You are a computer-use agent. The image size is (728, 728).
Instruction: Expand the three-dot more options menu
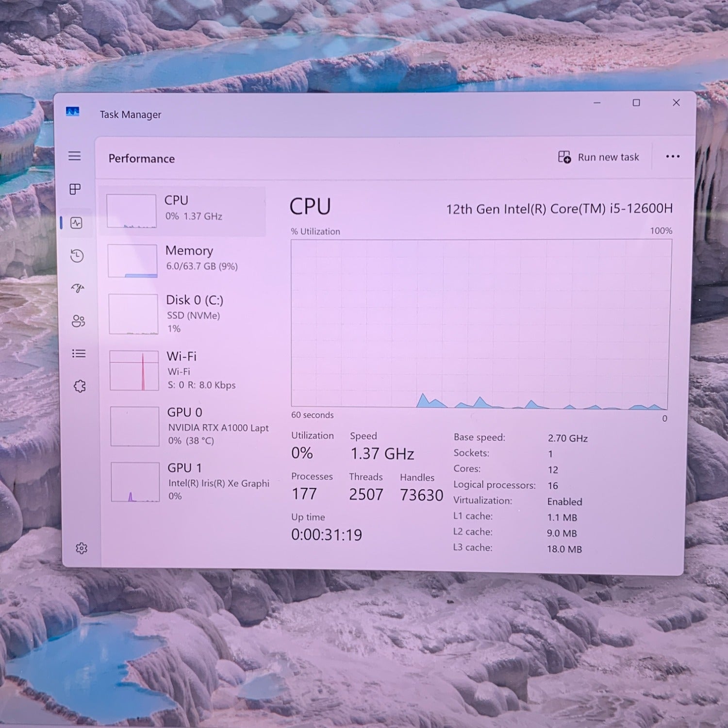click(x=672, y=156)
